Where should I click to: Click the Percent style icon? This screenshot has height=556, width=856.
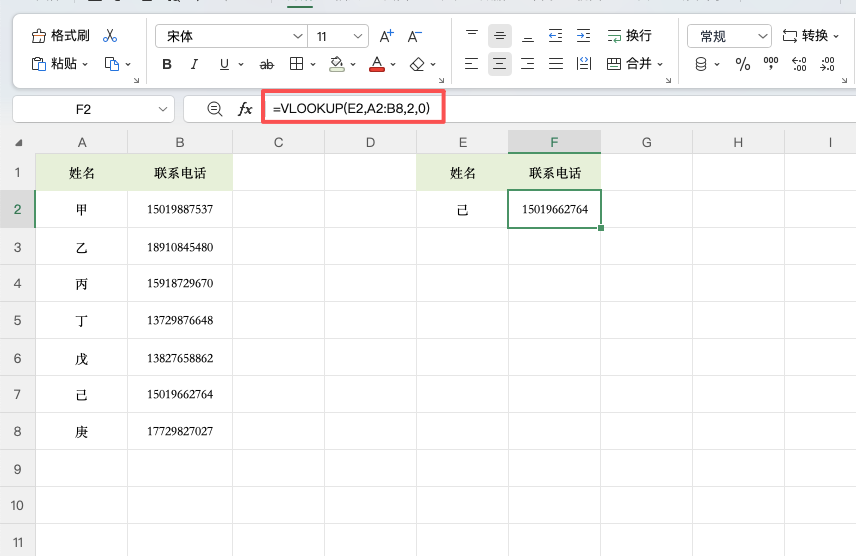coord(742,64)
